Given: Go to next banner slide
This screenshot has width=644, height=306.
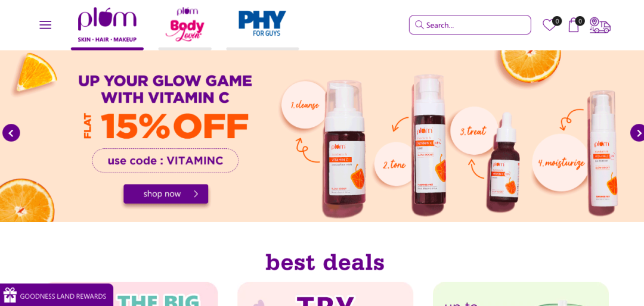Looking at the screenshot, I should 638,133.
